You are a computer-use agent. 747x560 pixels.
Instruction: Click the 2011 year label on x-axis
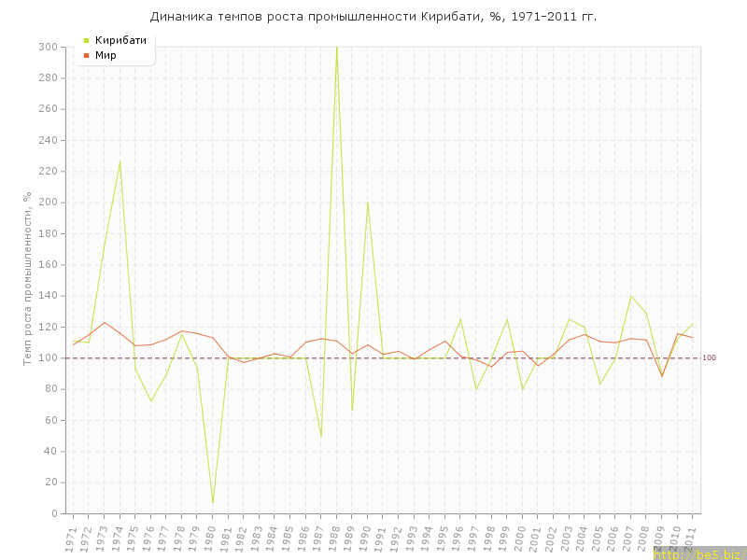pos(691,539)
